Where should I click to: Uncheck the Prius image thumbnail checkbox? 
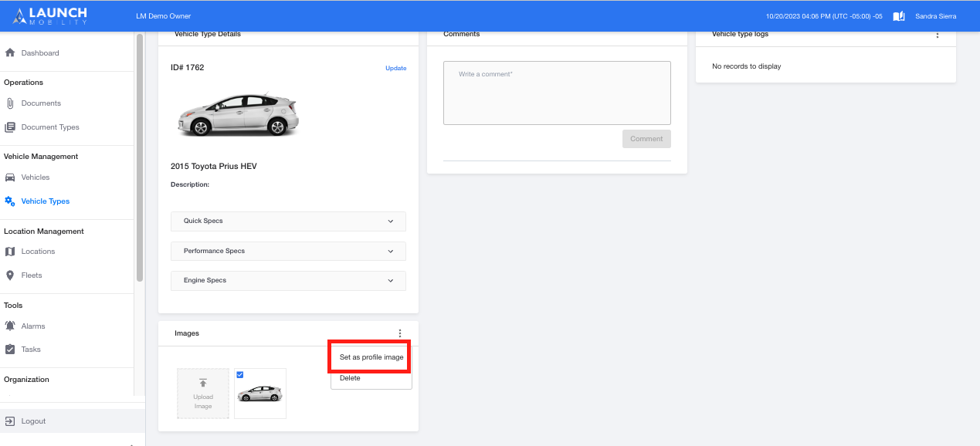point(240,375)
